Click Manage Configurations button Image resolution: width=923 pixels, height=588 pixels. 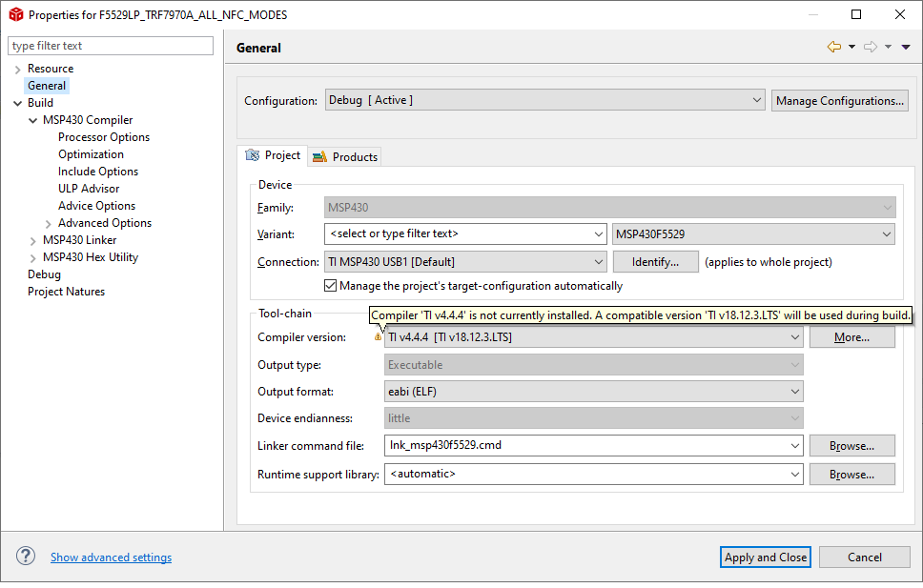click(840, 101)
